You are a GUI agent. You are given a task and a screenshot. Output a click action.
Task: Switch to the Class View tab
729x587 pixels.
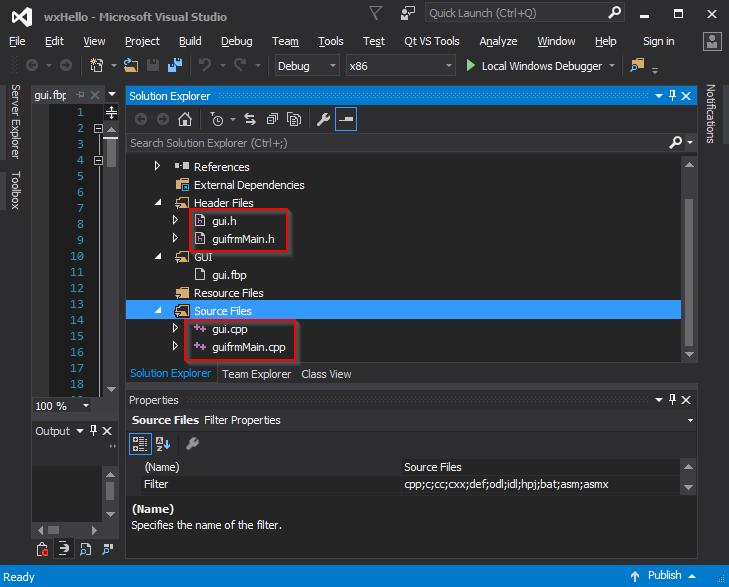[x=326, y=374]
